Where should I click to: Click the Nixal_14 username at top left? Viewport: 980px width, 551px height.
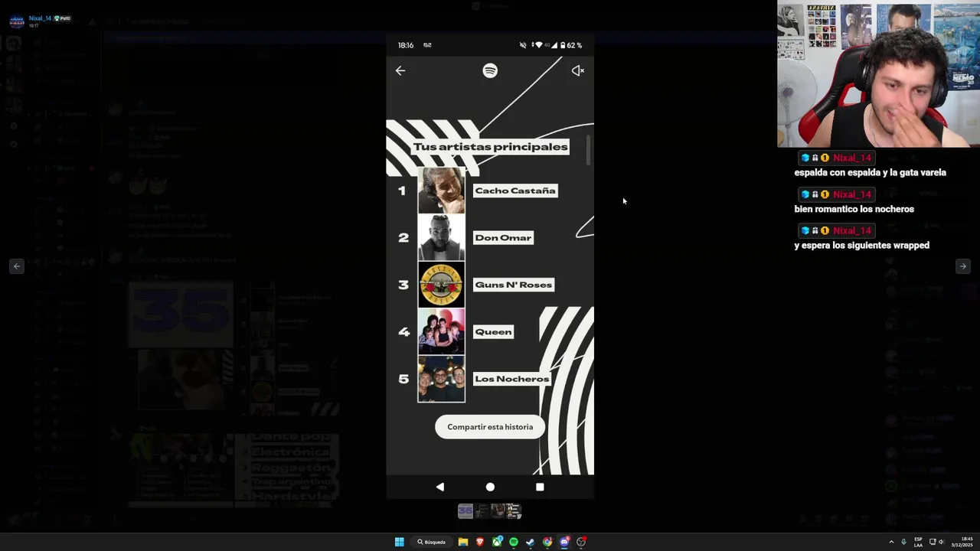tap(40, 18)
